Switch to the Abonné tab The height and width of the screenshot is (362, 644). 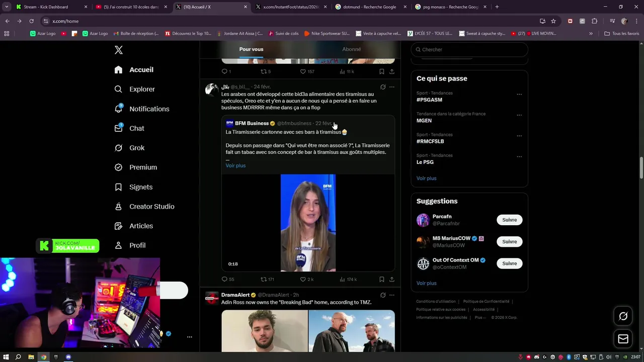click(351, 49)
